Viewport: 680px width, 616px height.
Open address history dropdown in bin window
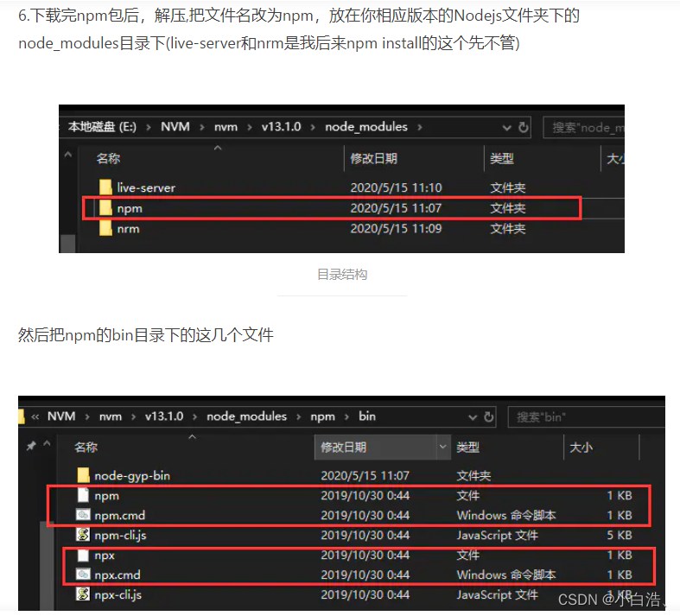tap(473, 417)
